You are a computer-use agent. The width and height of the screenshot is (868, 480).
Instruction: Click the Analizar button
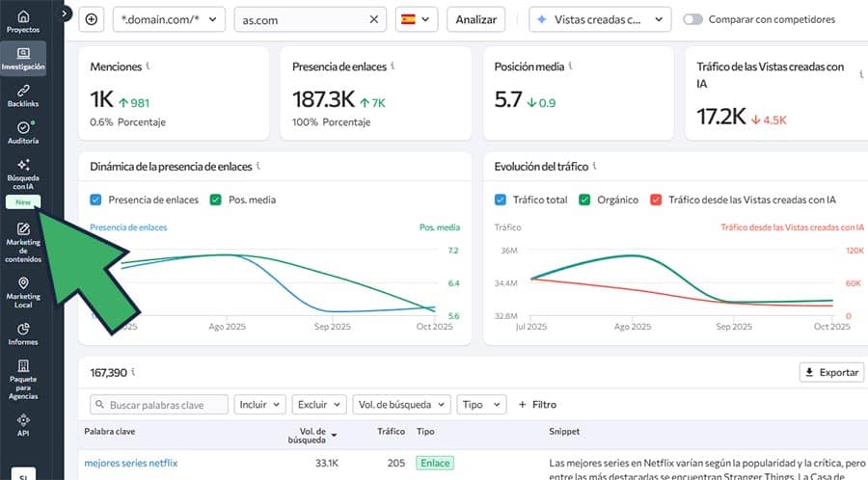(x=475, y=19)
